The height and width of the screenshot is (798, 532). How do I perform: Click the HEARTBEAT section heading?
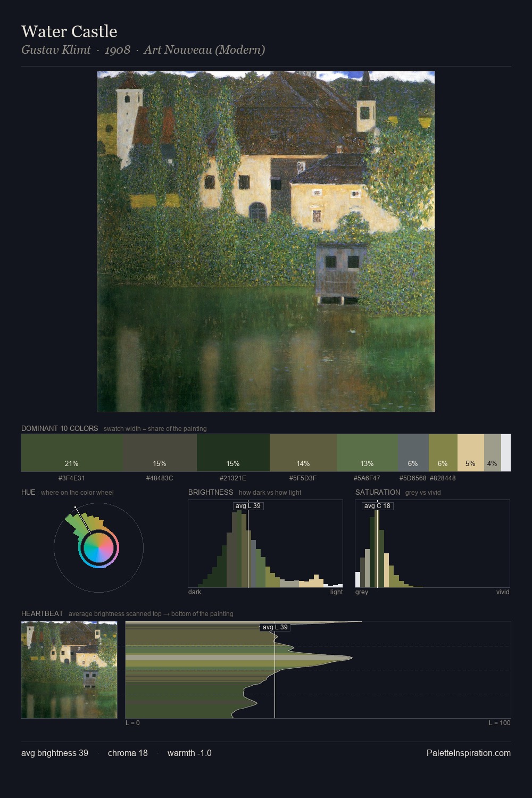click(x=42, y=614)
